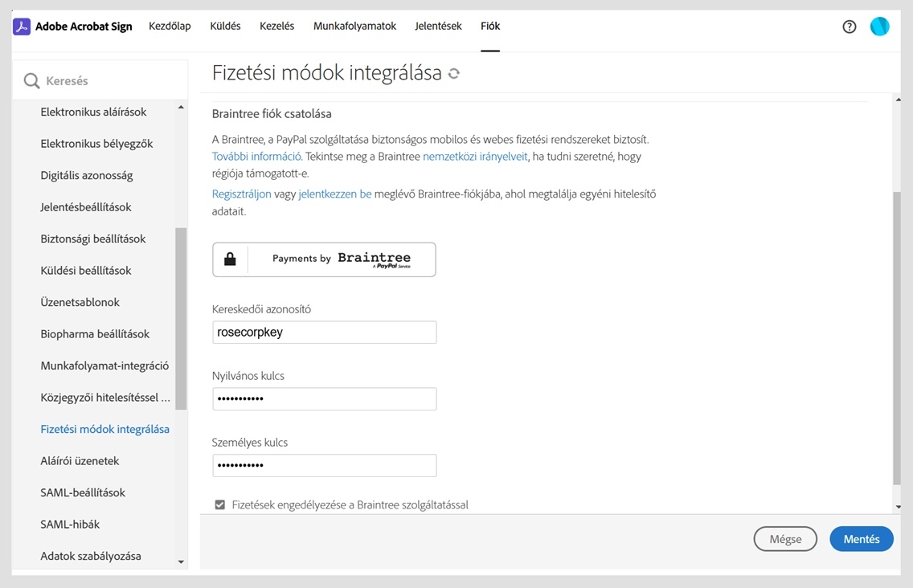Image resolution: width=913 pixels, height=588 pixels.
Task: Click the Adobe Acrobat Sign logo icon
Action: point(22,27)
